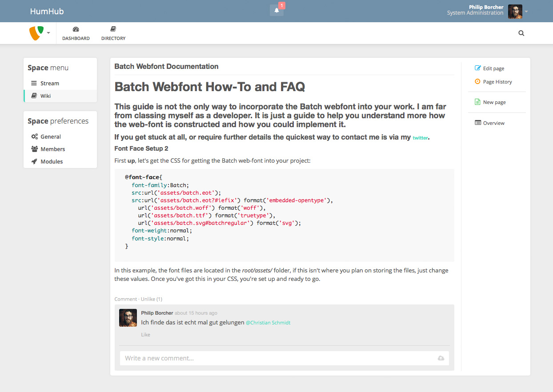Screen dimensions: 553x392
Task: Click the Philip Borcher comment author name
Action: point(157,313)
